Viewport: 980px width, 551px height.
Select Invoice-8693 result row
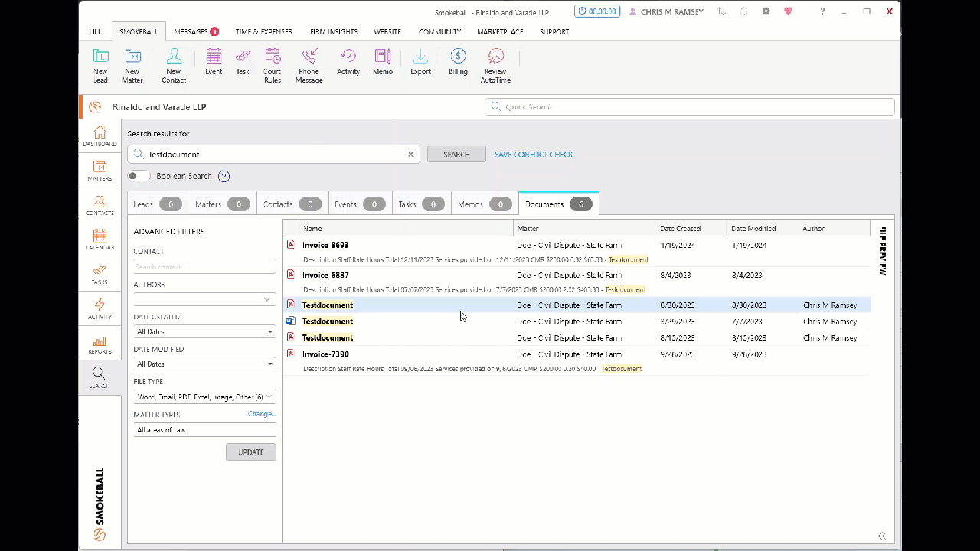coord(577,252)
